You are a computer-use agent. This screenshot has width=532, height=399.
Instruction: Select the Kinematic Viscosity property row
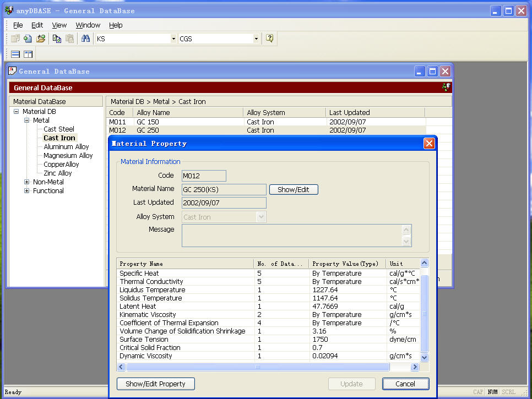[269, 315]
